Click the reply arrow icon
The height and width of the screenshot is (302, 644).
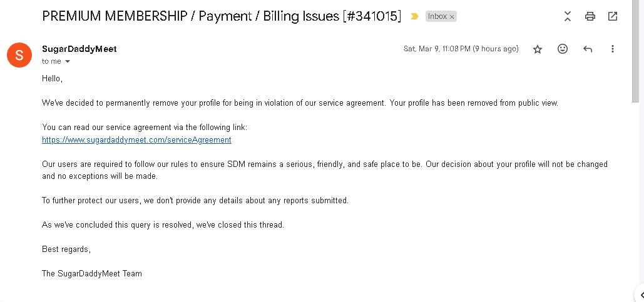(587, 49)
